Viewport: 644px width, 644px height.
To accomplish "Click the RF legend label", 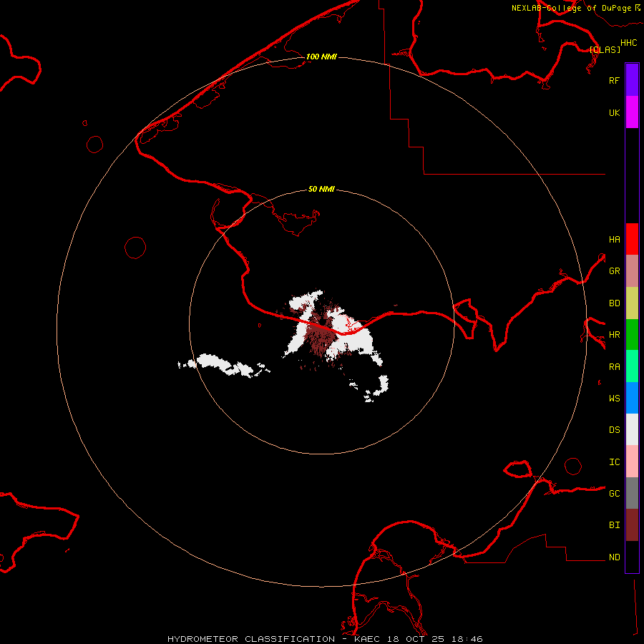I will tap(614, 80).
